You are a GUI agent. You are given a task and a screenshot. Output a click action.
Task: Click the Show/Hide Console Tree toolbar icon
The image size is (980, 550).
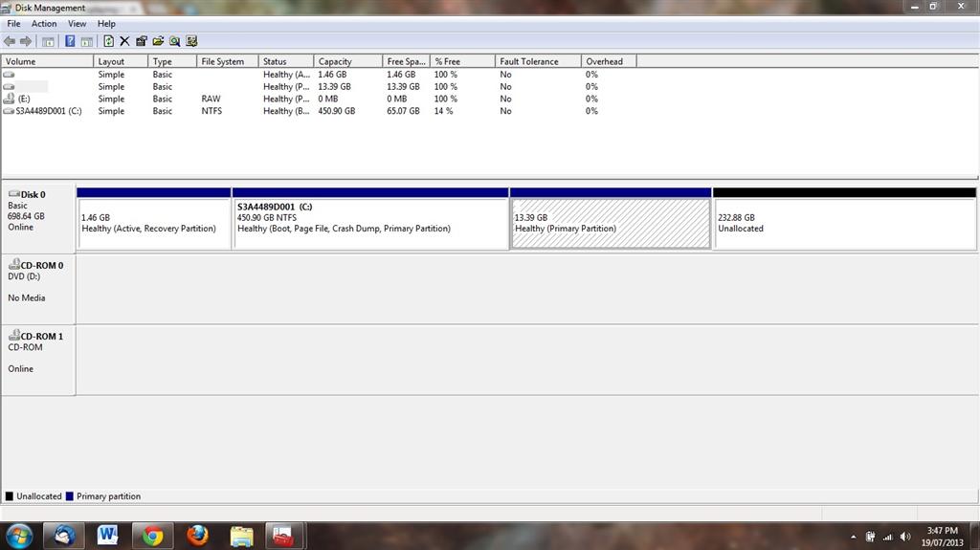coord(48,42)
